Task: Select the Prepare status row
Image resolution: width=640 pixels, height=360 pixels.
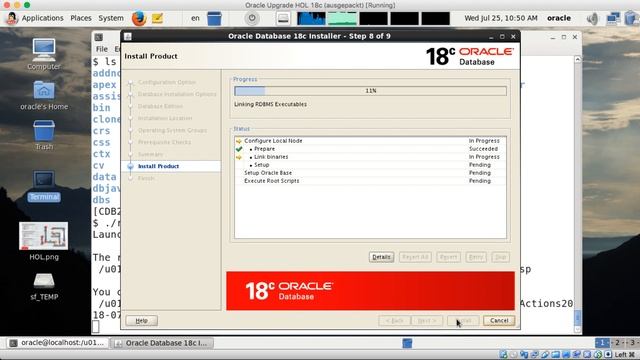Action: click(x=371, y=149)
